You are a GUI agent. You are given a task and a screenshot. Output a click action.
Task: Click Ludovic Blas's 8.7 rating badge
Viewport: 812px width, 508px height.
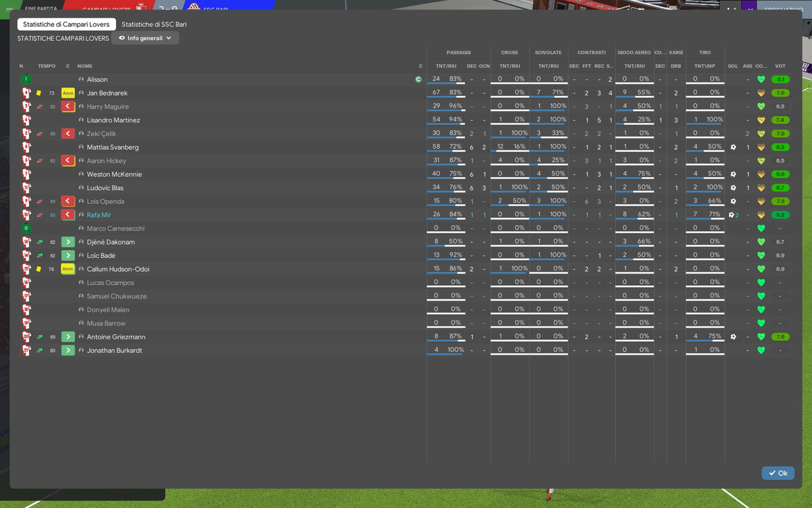780,188
